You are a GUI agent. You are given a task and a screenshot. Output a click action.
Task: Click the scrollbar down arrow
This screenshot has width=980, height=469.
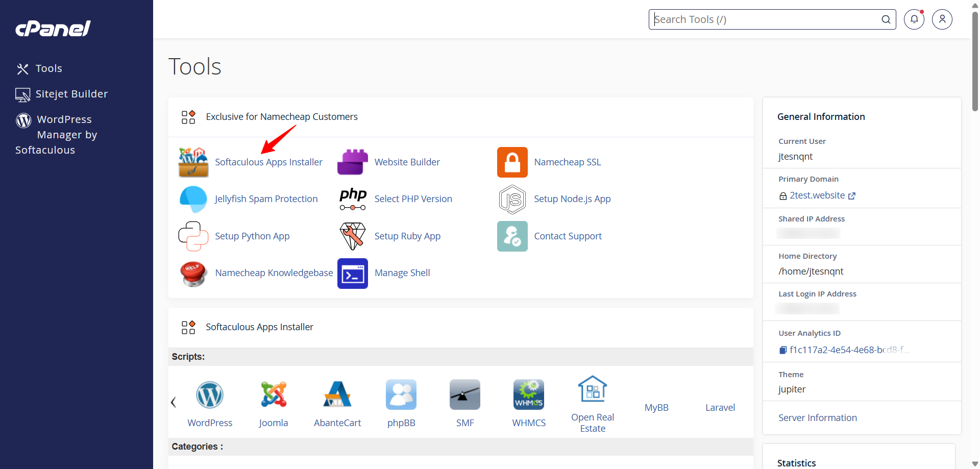point(975,464)
